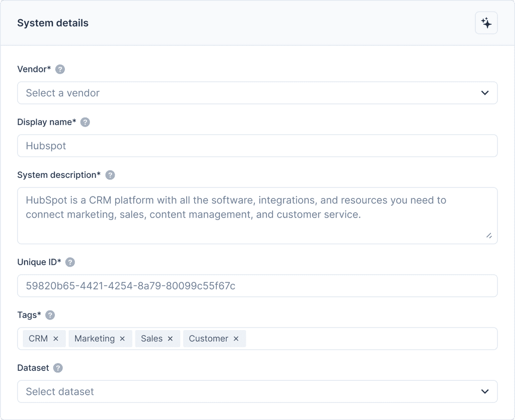The height and width of the screenshot is (420, 515).
Task: View the Tags help question icon
Action: pos(50,315)
